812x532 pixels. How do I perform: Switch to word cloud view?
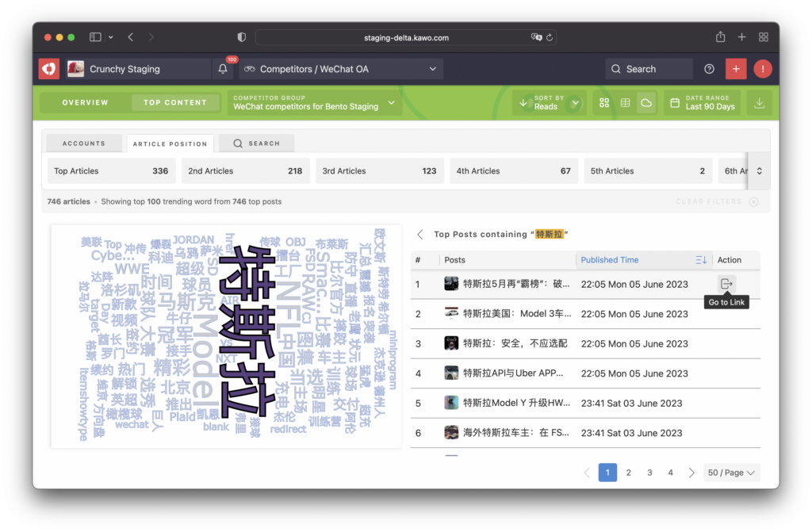[x=646, y=102]
